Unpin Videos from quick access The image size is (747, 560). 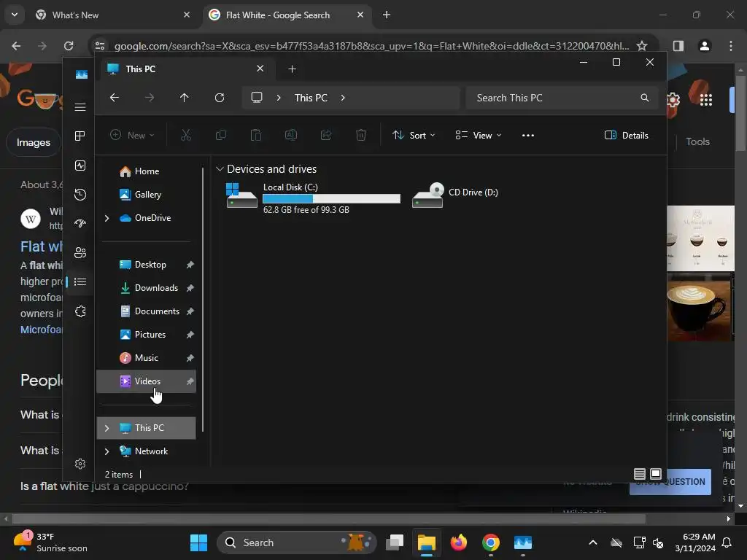pos(190,381)
